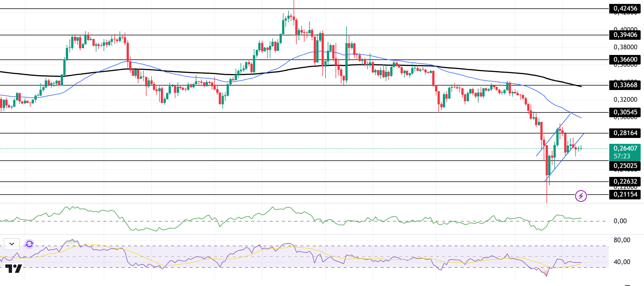Click the 80,00 RSI axis label
The height and width of the screenshot is (286, 644).
622,240
